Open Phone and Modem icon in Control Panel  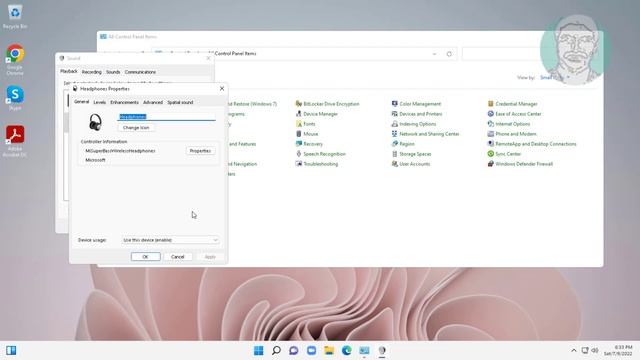point(491,134)
